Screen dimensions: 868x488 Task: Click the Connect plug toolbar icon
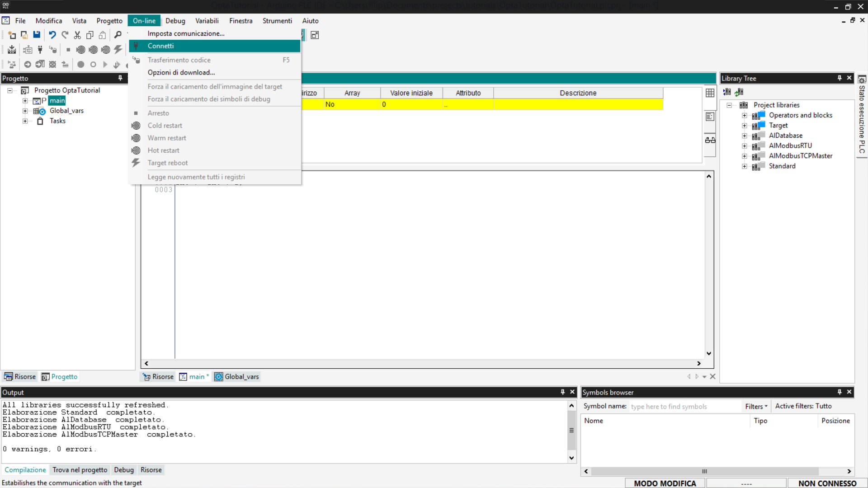tap(40, 50)
